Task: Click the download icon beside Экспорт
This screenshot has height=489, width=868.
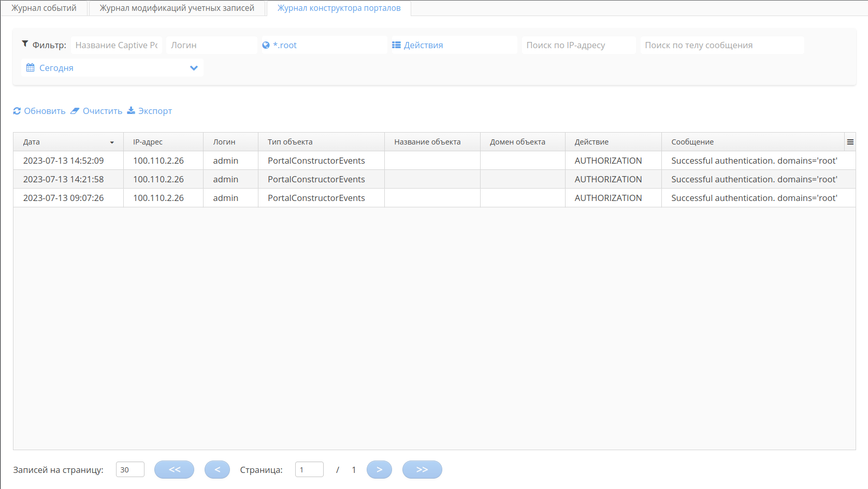Action: point(131,110)
